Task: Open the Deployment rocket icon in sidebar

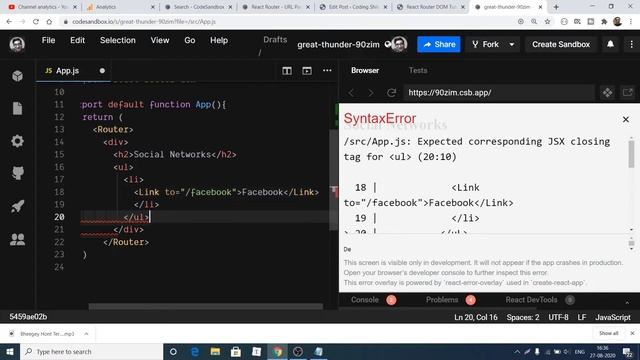Action: [x=17, y=206]
